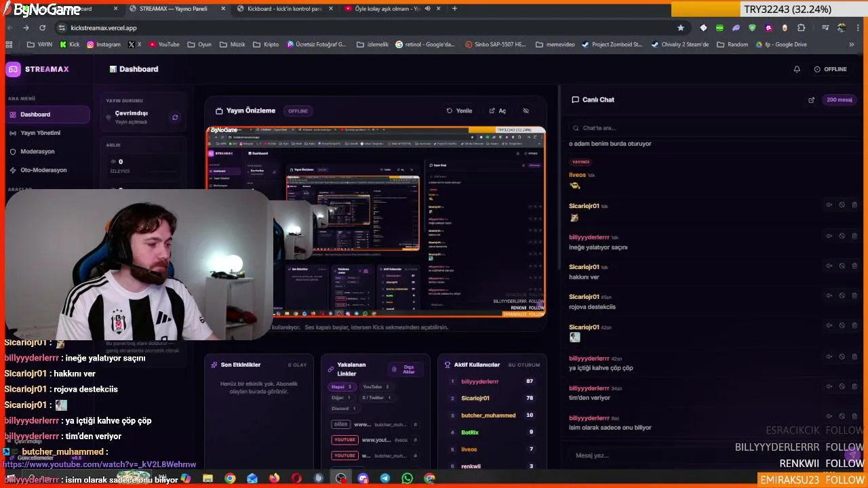Delete Sicariojr01's cat emoji message

(x=854, y=205)
